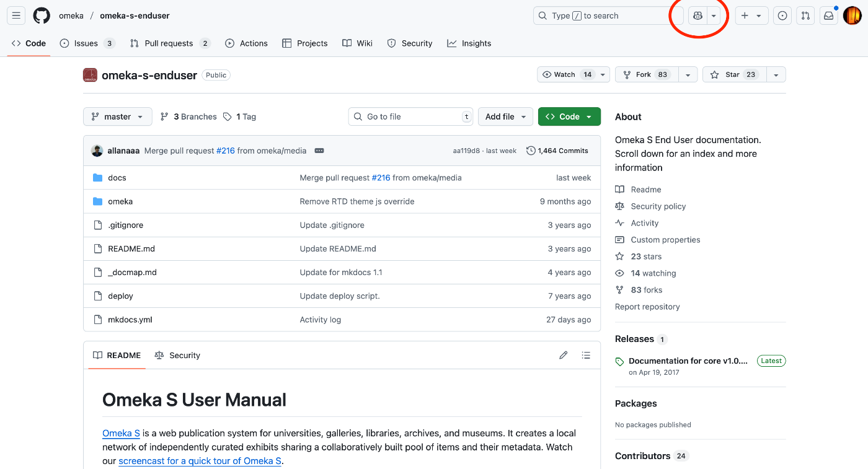Expand commit message ellipsis button
868x469 pixels.
319,151
